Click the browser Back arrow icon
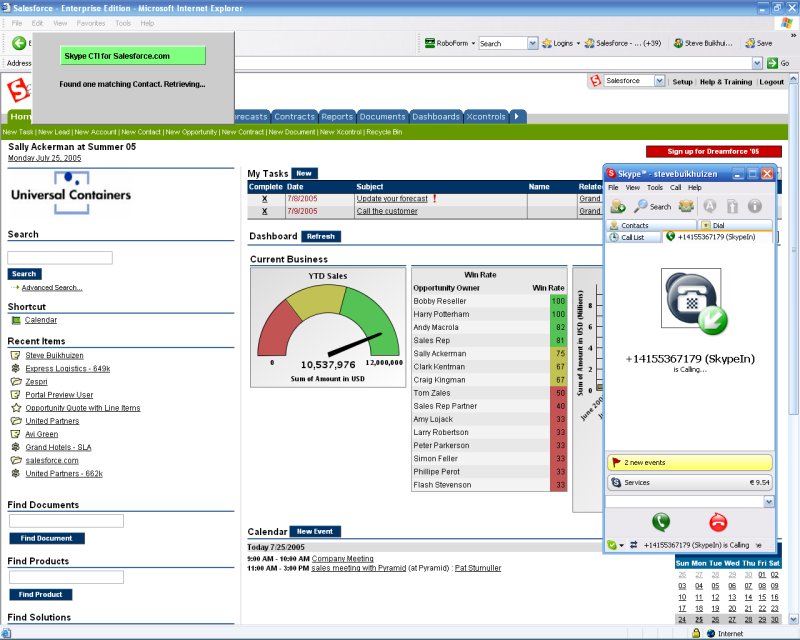Viewport: 800px width, 640px height. pos(19,43)
